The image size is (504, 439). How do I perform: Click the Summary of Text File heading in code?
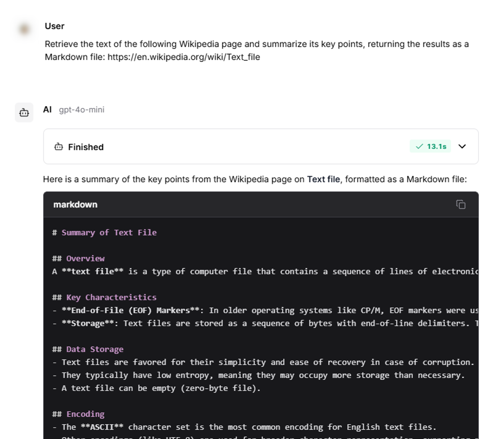pyautogui.click(x=104, y=232)
